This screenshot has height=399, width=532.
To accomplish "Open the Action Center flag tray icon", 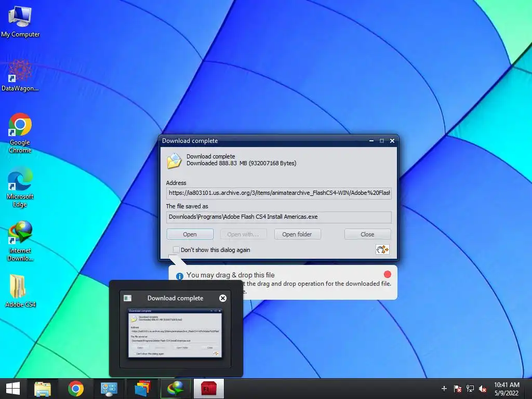I will point(457,389).
